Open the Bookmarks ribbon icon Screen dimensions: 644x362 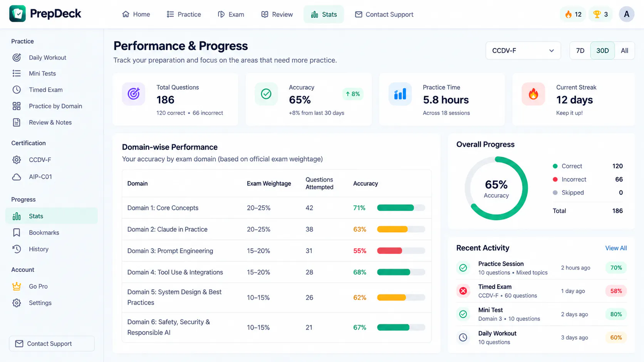(17, 233)
